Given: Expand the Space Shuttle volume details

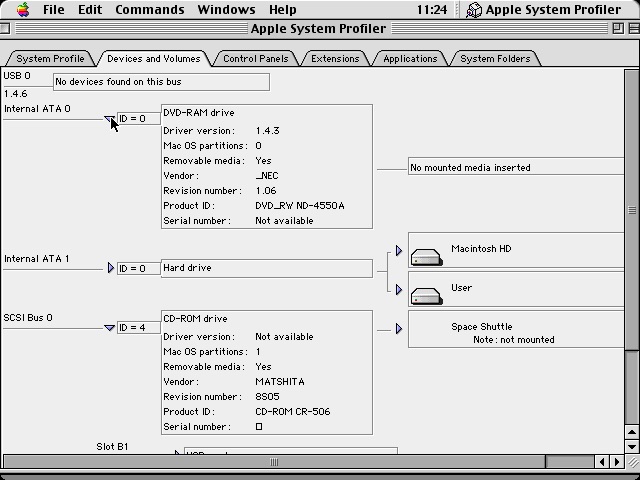Looking at the screenshot, I should pyautogui.click(x=398, y=328).
